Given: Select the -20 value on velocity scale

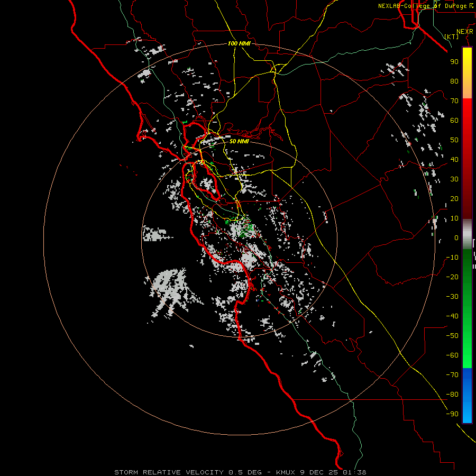Looking at the screenshot, I should tap(452, 277).
